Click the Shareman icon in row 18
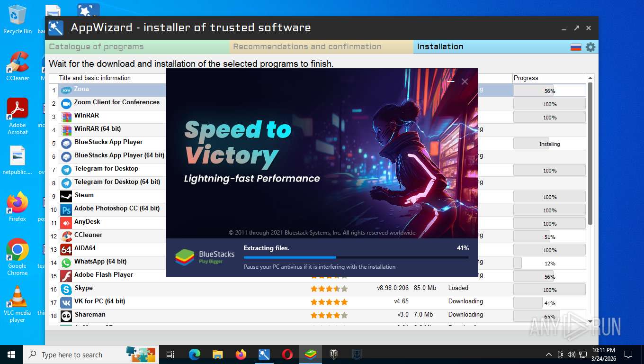Screen dimensions: 644x364 [x=66, y=316]
